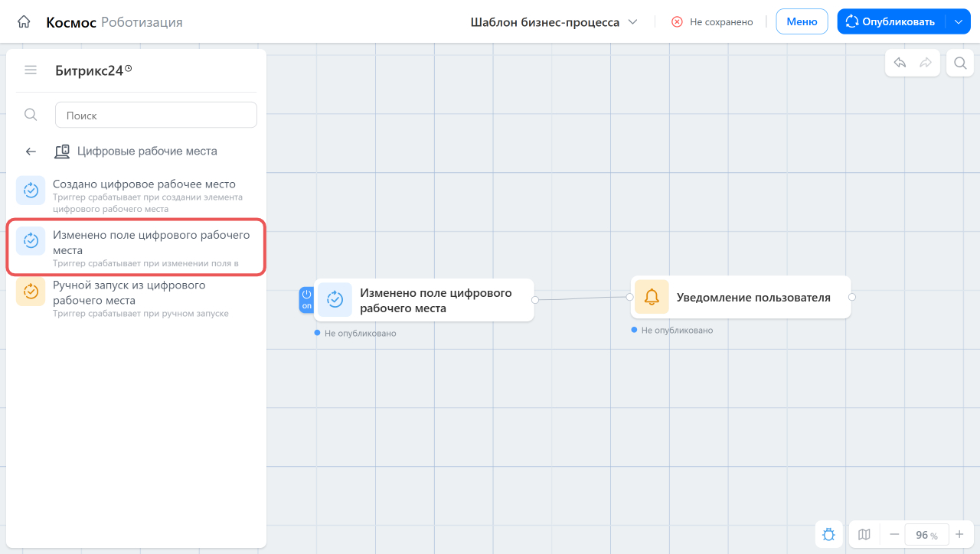Viewport: 980px width, 554px height.
Task: Click the undo arrow on the canvas toolbar
Action: 900,63
